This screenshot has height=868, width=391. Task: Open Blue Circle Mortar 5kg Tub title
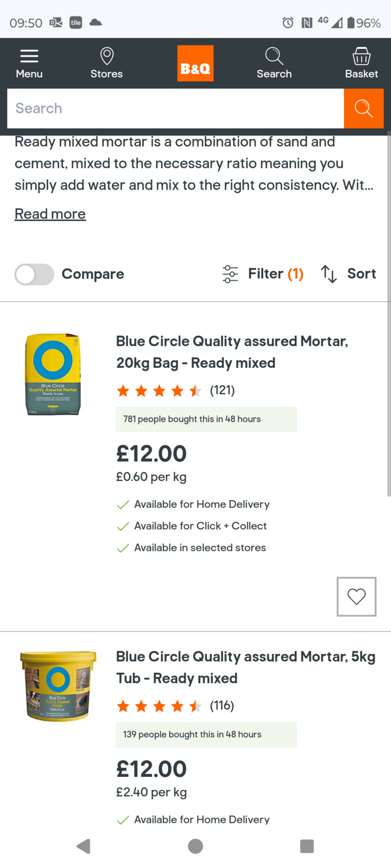tap(245, 667)
